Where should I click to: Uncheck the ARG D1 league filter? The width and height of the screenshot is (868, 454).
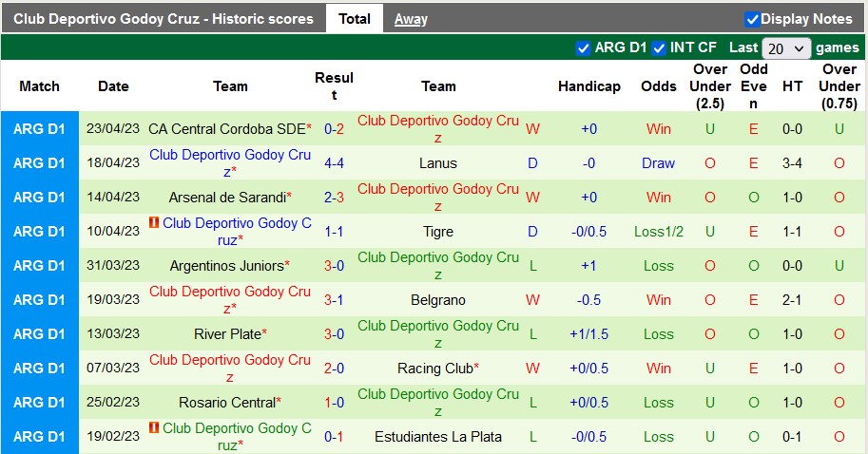[x=583, y=47]
